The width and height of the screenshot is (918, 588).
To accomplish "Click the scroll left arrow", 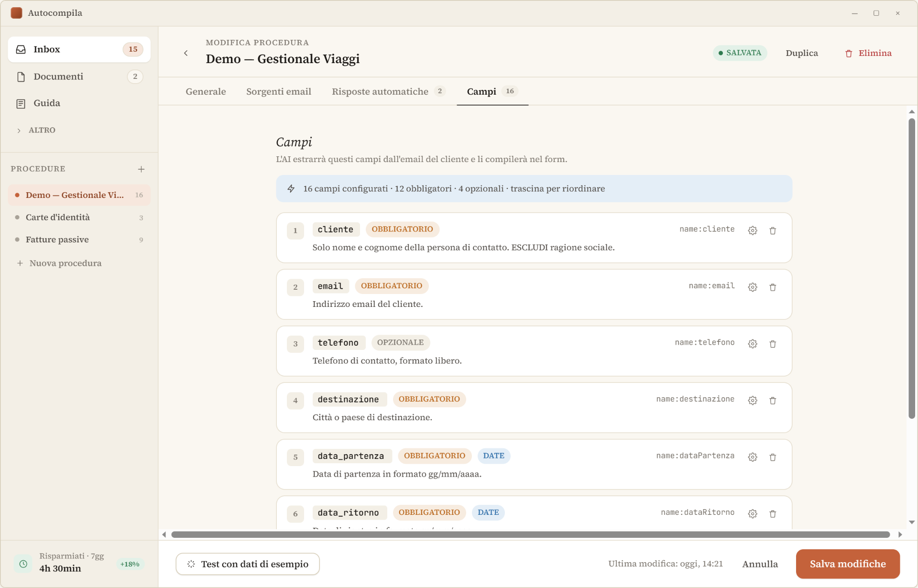I will click(x=164, y=534).
